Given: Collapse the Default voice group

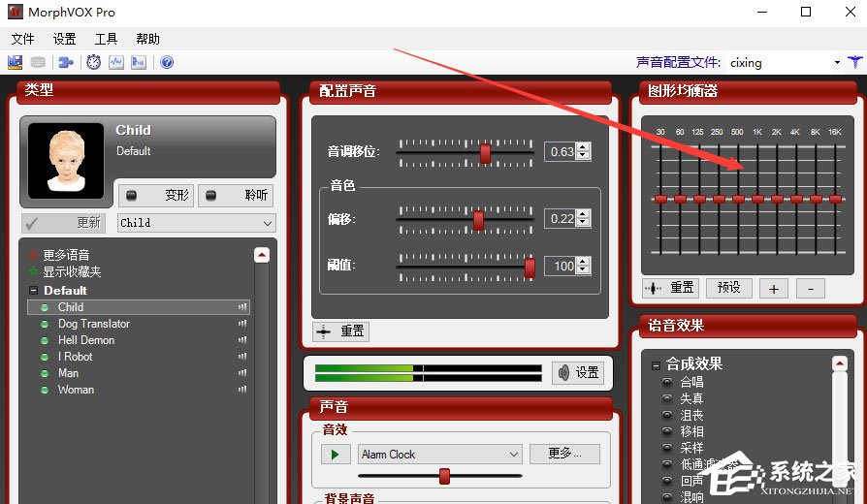Looking at the screenshot, I should click(x=33, y=291).
